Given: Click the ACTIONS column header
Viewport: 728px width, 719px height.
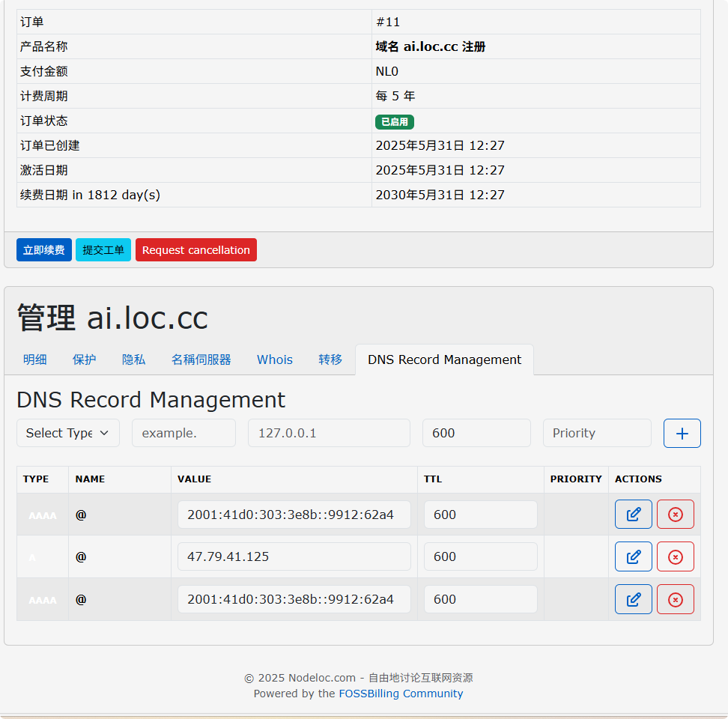Looking at the screenshot, I should coord(638,479).
